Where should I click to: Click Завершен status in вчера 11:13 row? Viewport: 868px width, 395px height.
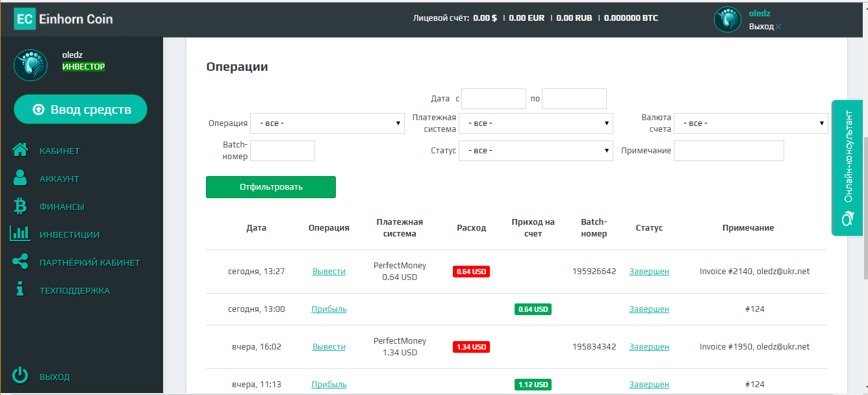(x=649, y=385)
